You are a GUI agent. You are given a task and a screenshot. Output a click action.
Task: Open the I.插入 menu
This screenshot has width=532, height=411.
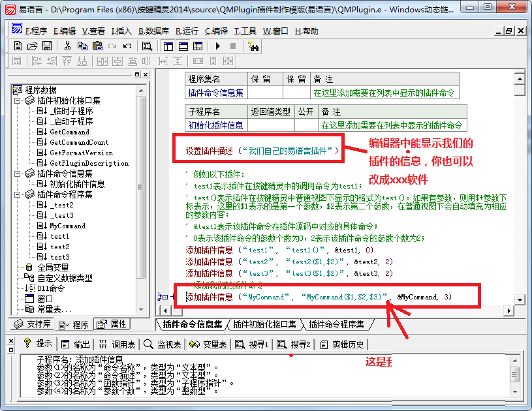121,31
